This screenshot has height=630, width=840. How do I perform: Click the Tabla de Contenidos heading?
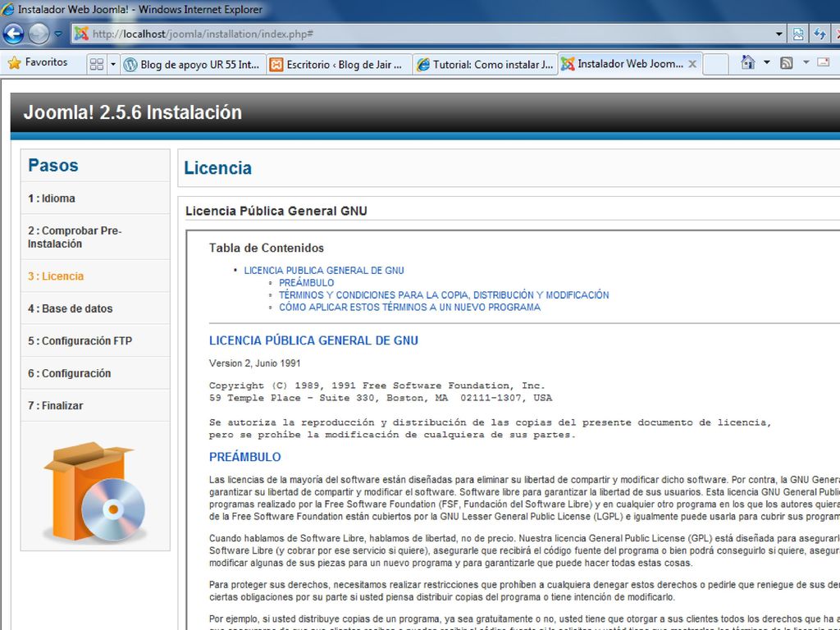[x=267, y=248]
